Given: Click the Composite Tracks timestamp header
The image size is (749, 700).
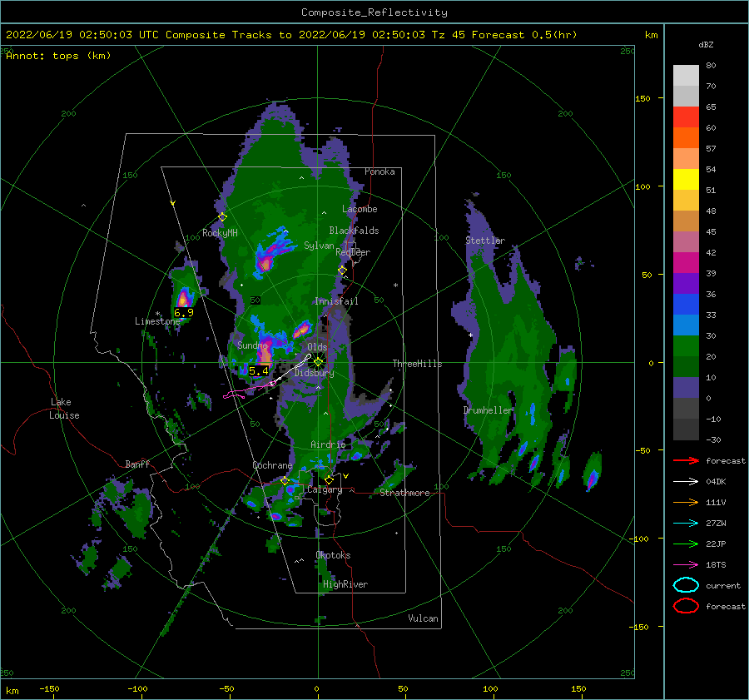Looking at the screenshot, I should coord(291,35).
